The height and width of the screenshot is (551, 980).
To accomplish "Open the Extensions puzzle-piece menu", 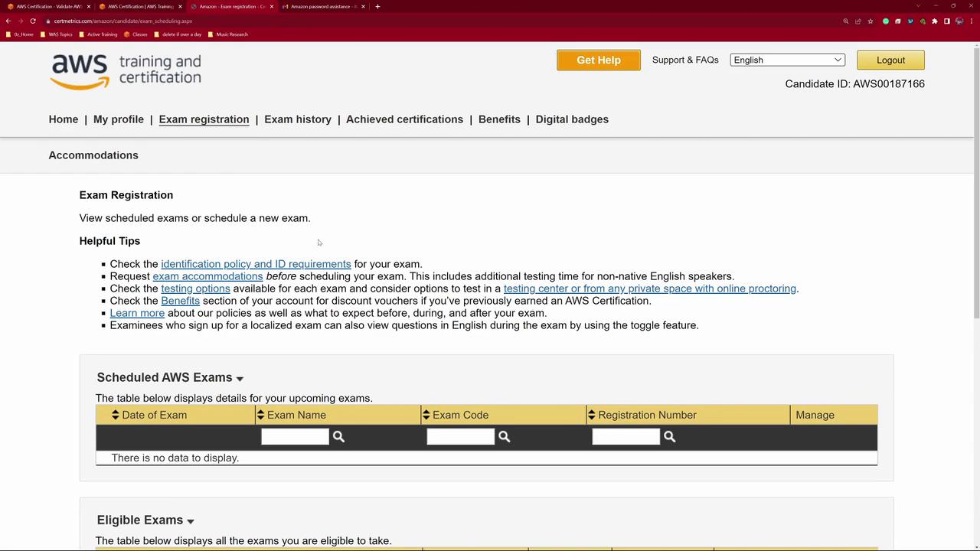I will [x=935, y=21].
